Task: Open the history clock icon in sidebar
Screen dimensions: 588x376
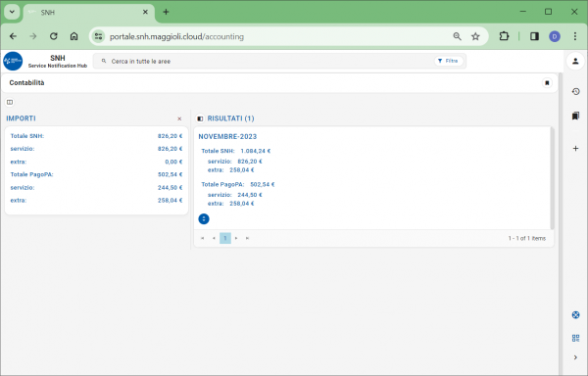Action: [575, 91]
